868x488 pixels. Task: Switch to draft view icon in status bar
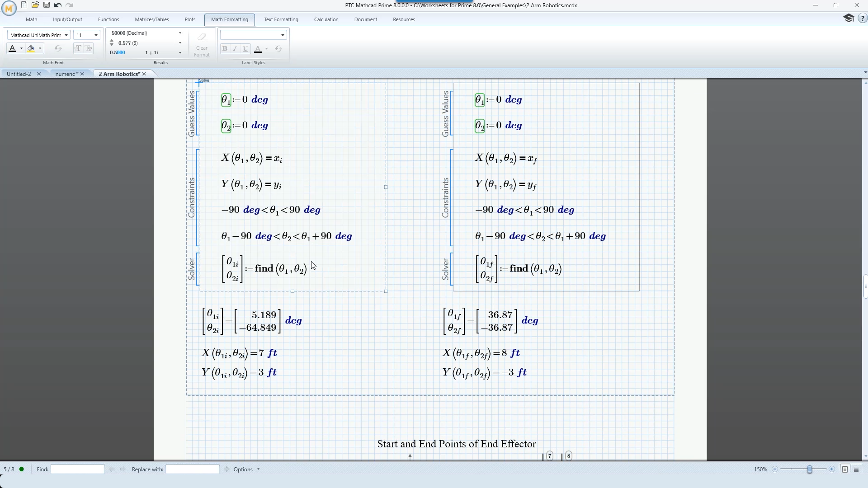[856, 469]
